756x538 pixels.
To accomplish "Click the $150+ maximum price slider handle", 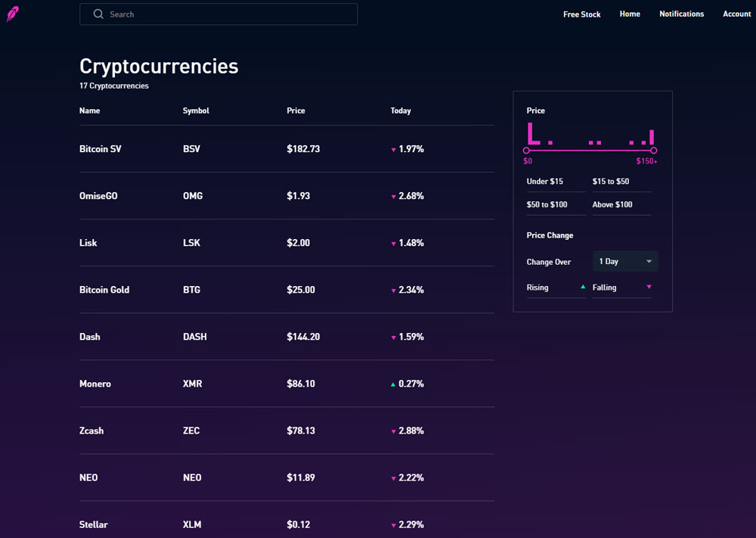I will [653, 151].
